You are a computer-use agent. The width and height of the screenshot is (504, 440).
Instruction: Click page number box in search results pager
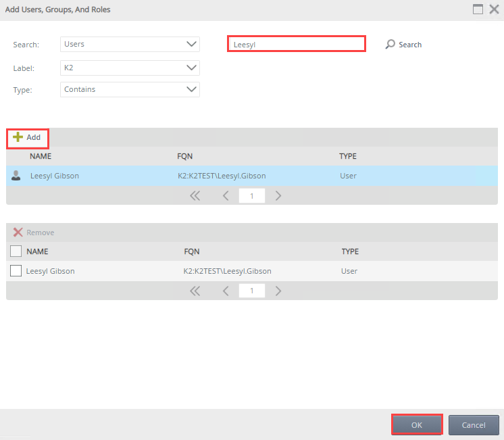252,196
